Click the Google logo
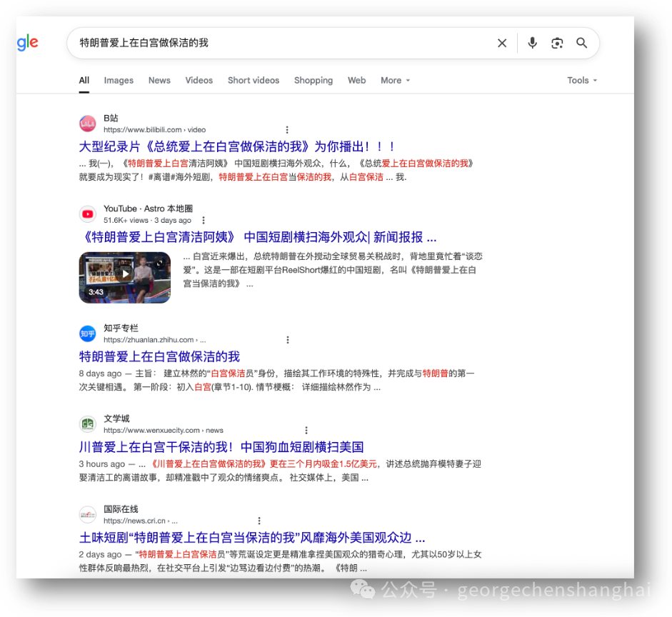Image resolution: width=672 pixels, height=617 pixels. 27,42
